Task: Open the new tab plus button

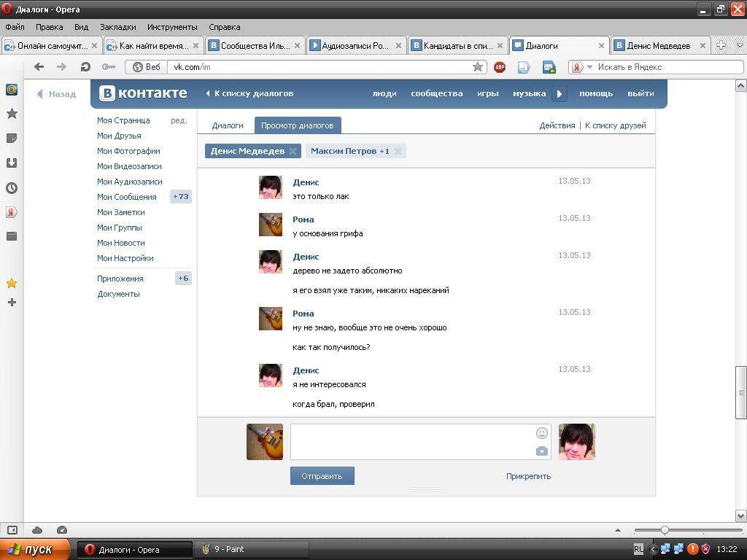Action: click(721, 46)
